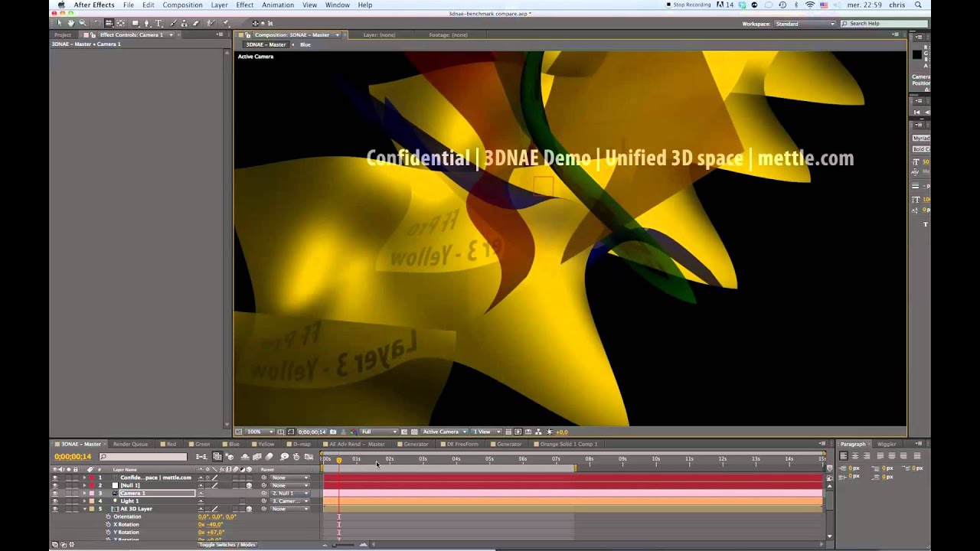Collapse the AE 3D Layer properties

[84, 509]
